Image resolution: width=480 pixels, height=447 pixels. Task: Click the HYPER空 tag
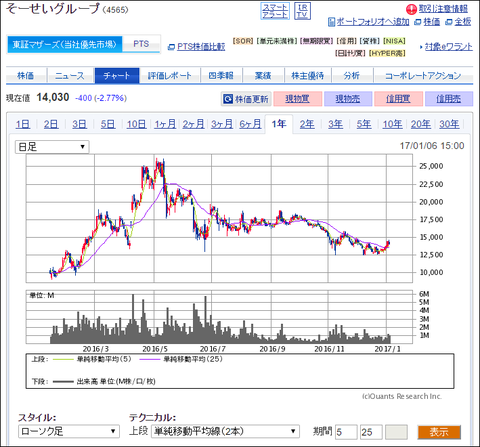(387, 53)
